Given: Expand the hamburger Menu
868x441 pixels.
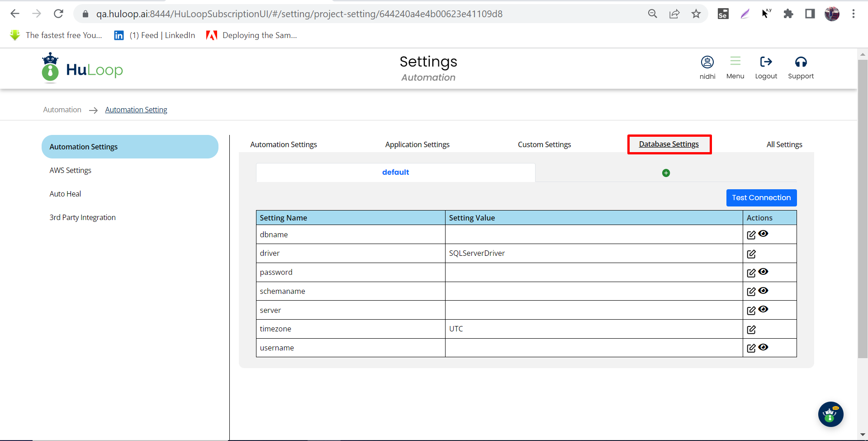Looking at the screenshot, I should pyautogui.click(x=735, y=61).
